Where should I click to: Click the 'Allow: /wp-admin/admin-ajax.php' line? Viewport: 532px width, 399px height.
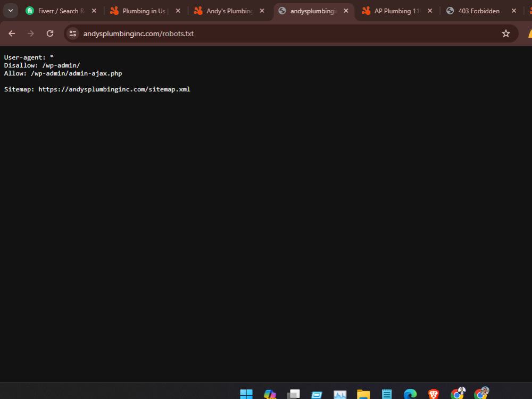click(63, 73)
